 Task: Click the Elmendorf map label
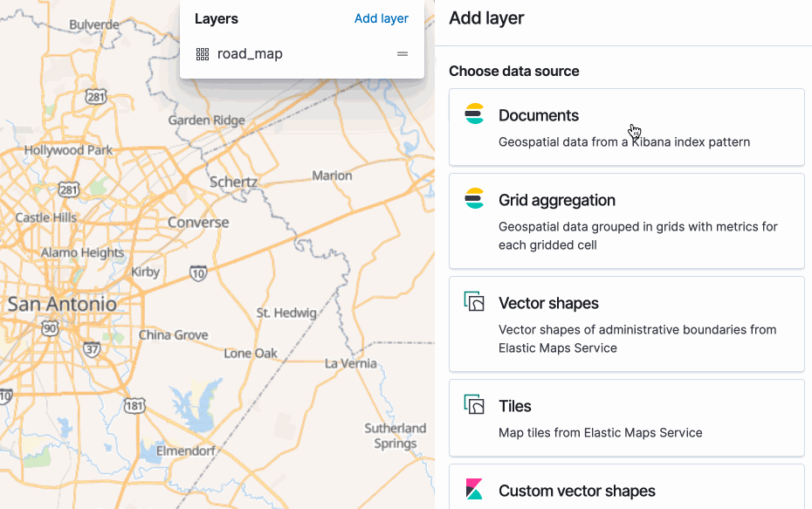pyautogui.click(x=186, y=451)
